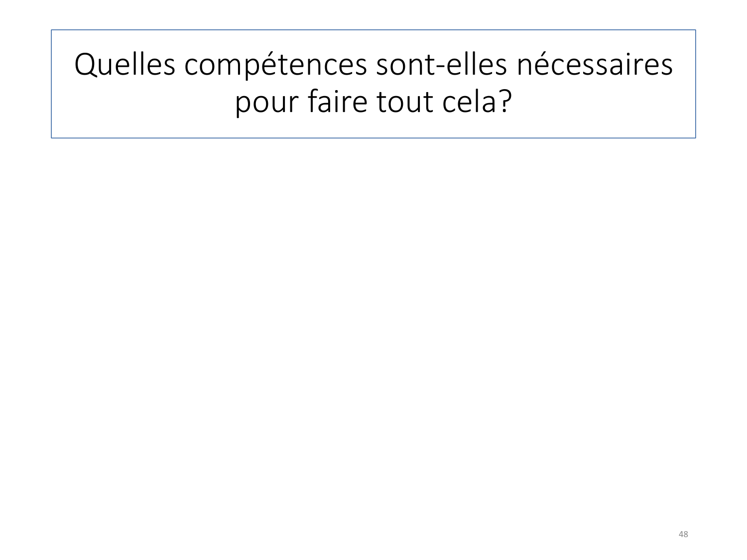The image size is (747, 560).
Task: Click the letter "Q" starting the title
Action: (85, 65)
